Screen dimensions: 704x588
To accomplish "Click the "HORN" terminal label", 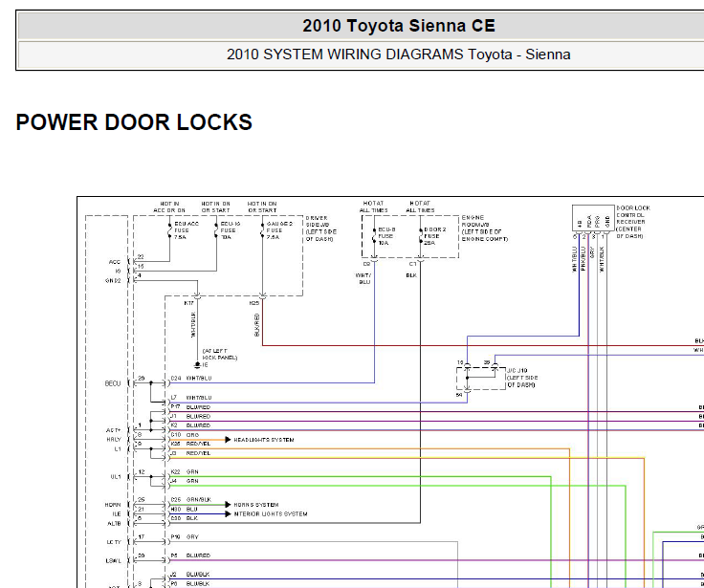I will [x=113, y=505].
